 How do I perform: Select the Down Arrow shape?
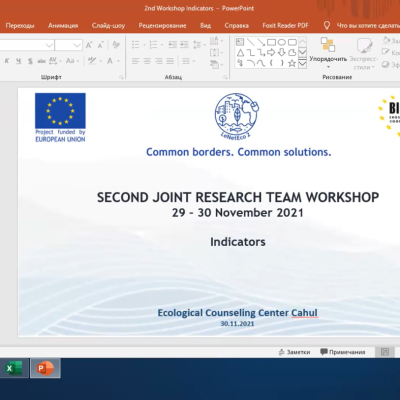click(x=282, y=52)
